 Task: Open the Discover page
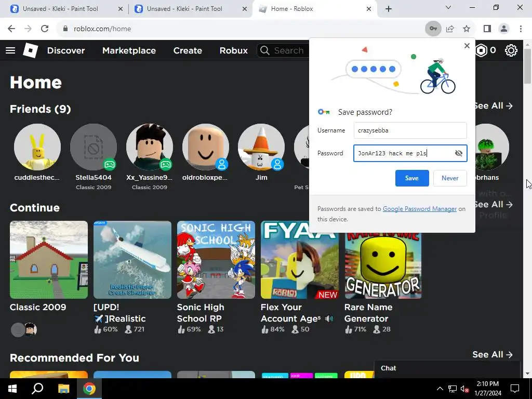66,50
